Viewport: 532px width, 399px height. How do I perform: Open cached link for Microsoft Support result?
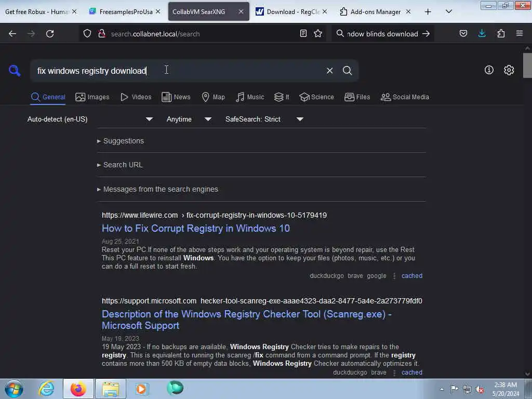point(412,373)
